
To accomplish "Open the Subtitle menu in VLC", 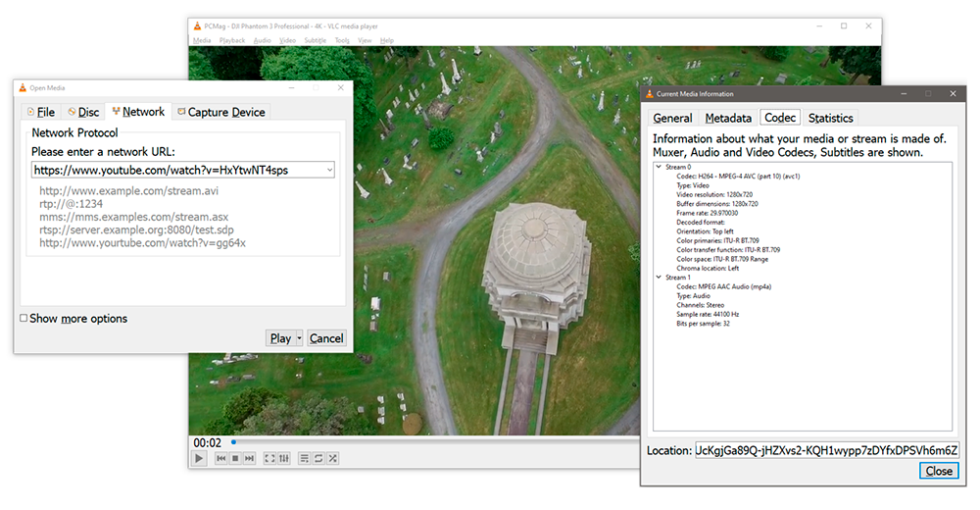I will (315, 40).
